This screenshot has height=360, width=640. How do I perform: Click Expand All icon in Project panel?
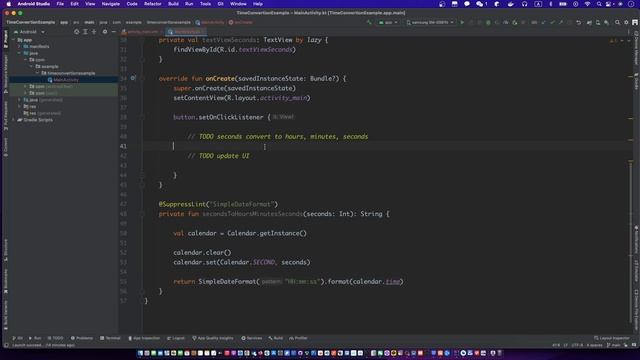tap(85, 31)
